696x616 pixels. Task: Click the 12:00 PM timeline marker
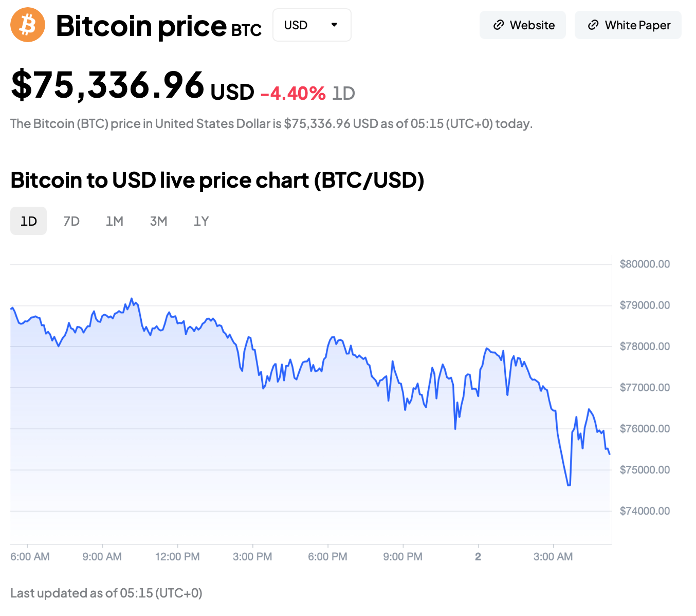pyautogui.click(x=177, y=556)
